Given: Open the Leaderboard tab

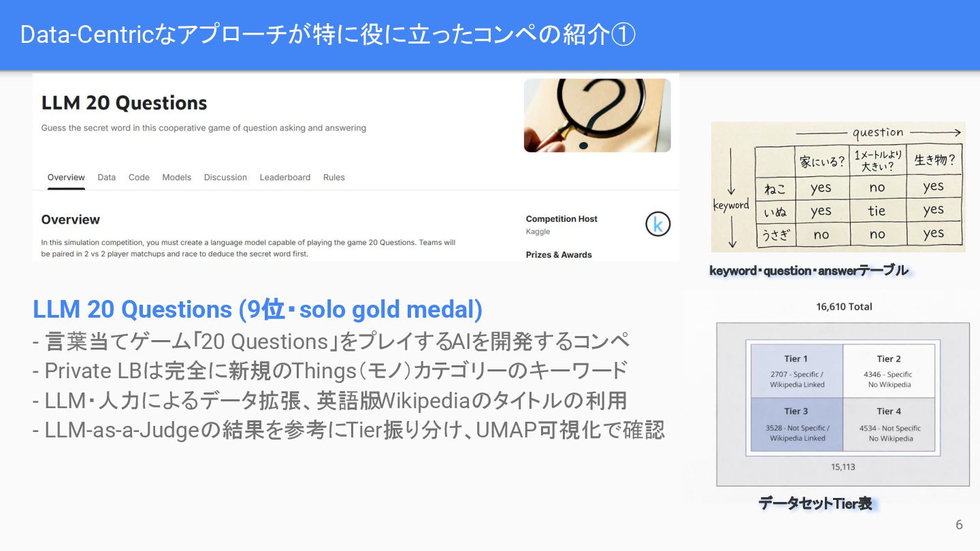Looking at the screenshot, I should tap(284, 177).
